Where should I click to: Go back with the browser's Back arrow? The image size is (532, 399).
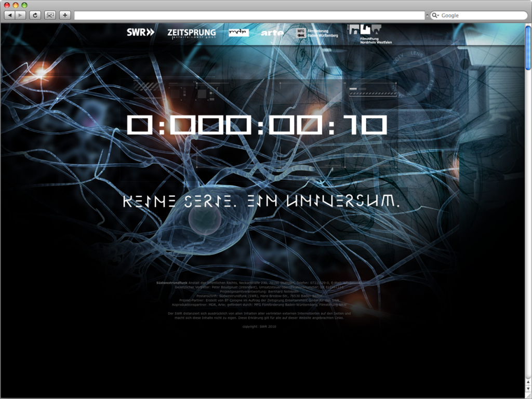(9, 15)
